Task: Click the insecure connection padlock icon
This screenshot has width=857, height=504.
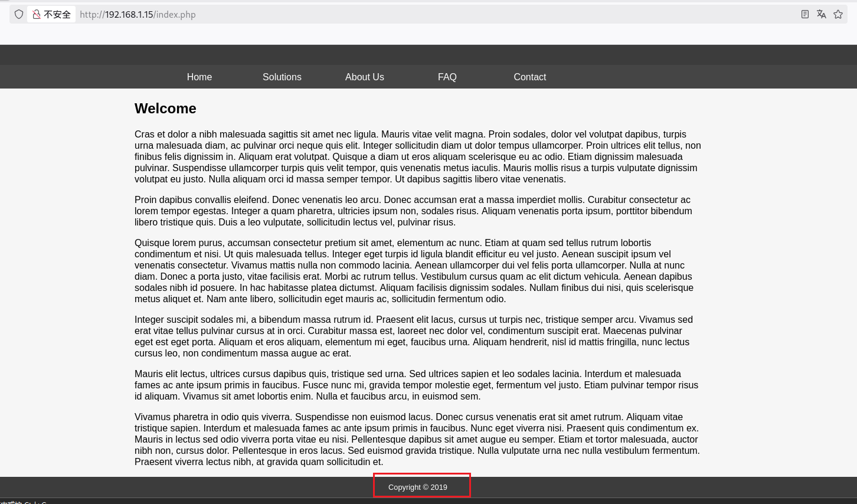Action: pos(37,14)
